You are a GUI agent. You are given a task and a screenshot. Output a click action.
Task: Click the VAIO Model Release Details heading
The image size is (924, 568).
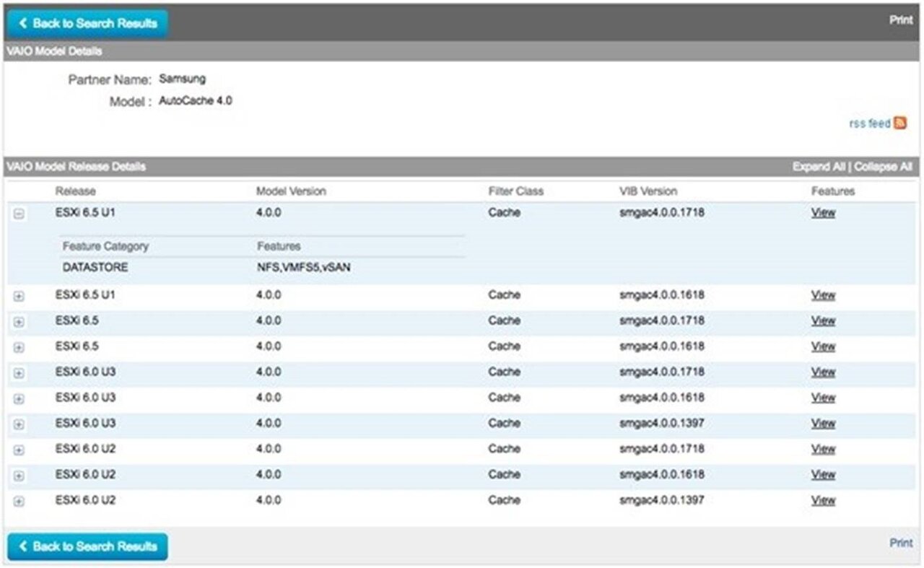point(76,167)
